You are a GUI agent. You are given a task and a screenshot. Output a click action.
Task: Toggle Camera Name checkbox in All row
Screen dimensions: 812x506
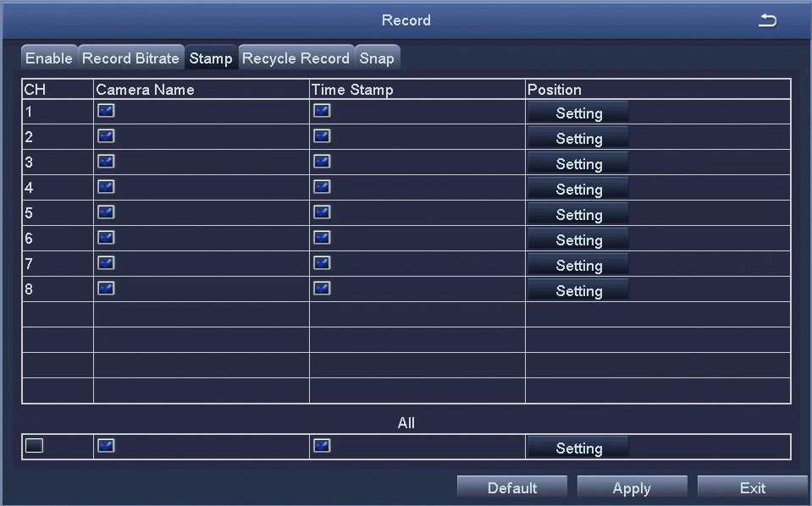(106, 446)
